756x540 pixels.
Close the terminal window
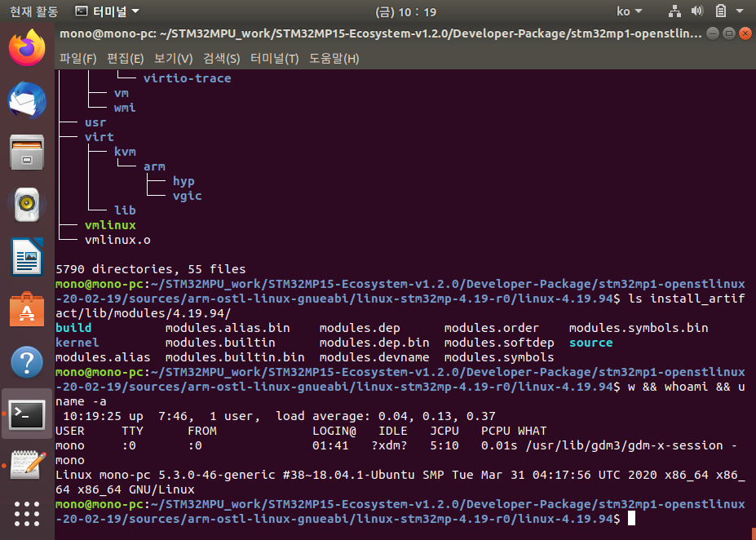[x=745, y=33]
